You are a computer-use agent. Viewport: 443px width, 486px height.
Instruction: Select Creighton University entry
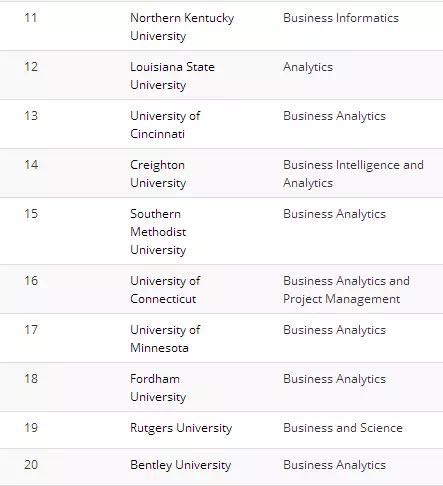coord(158,174)
